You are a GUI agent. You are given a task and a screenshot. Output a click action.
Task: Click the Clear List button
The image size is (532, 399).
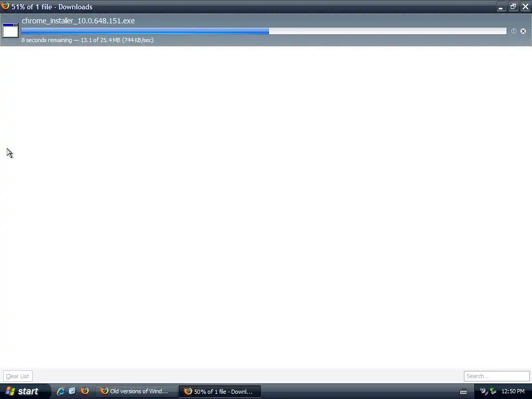(x=18, y=376)
